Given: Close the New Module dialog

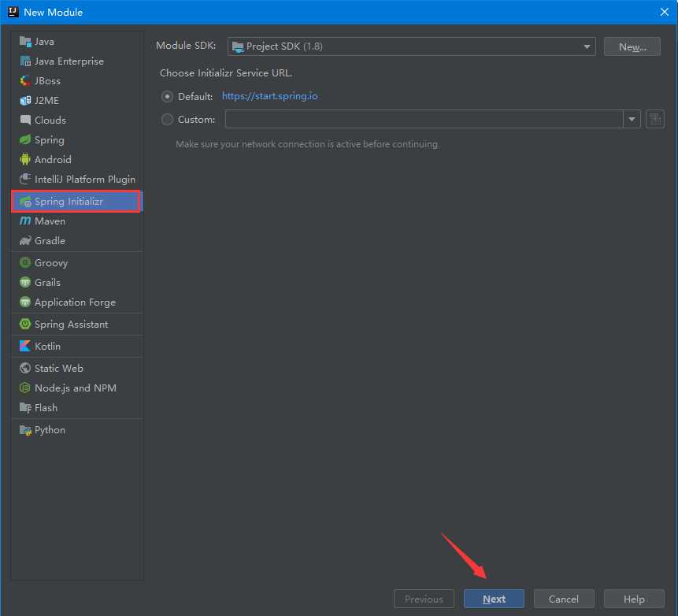Looking at the screenshot, I should pos(665,12).
